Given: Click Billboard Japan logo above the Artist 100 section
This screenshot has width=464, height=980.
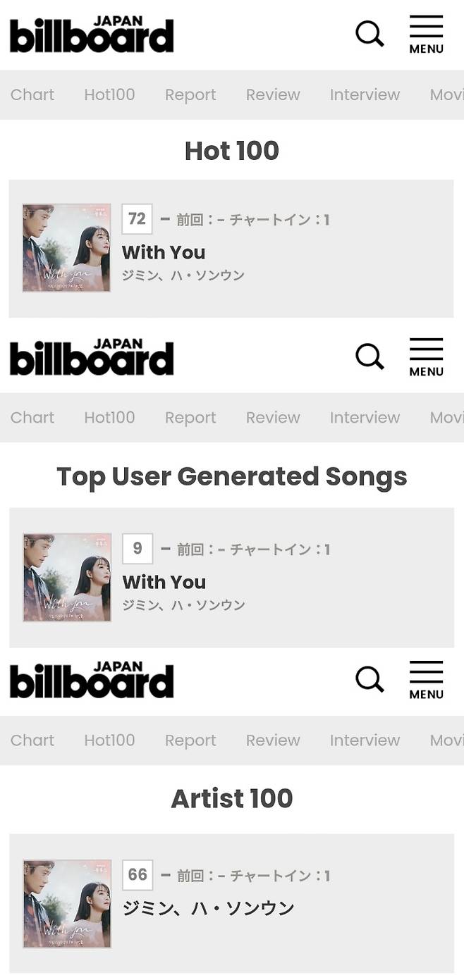Looking at the screenshot, I should pyautogui.click(x=92, y=680).
